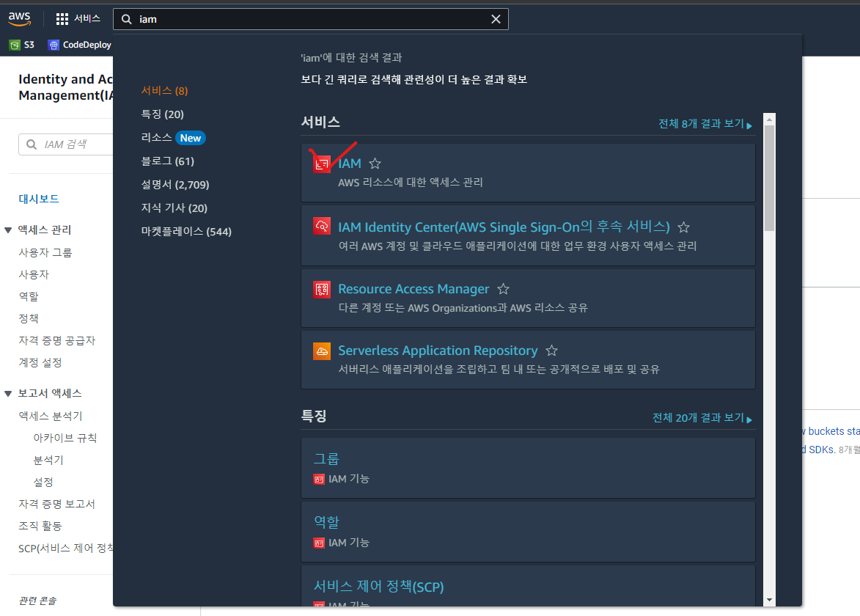This screenshot has height=616, width=860.
Task: Open the CodeDeploy shortcut icon
Action: tap(54, 45)
